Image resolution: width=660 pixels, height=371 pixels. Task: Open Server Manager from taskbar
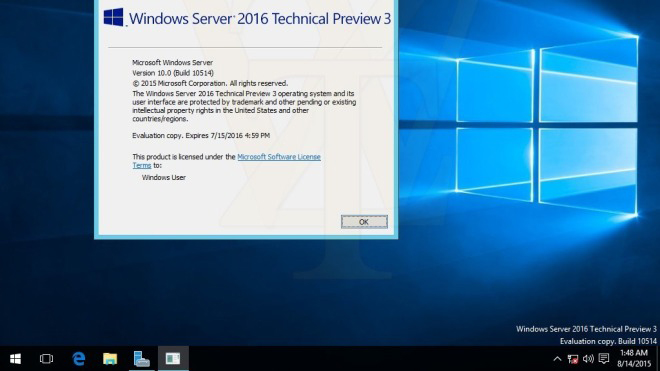click(141, 359)
